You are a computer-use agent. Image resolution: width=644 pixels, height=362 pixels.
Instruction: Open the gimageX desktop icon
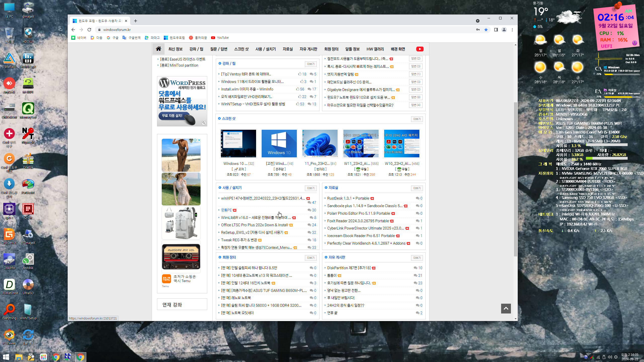(x=28, y=10)
